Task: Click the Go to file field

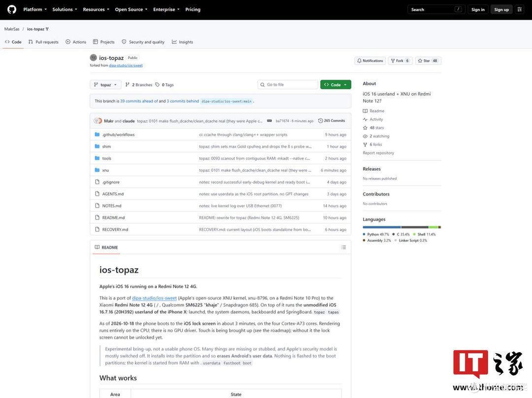Action: pyautogui.click(x=288, y=84)
